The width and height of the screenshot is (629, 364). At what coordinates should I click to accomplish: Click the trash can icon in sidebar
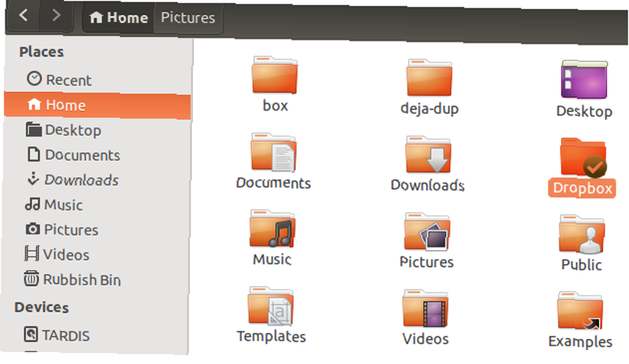point(31,279)
